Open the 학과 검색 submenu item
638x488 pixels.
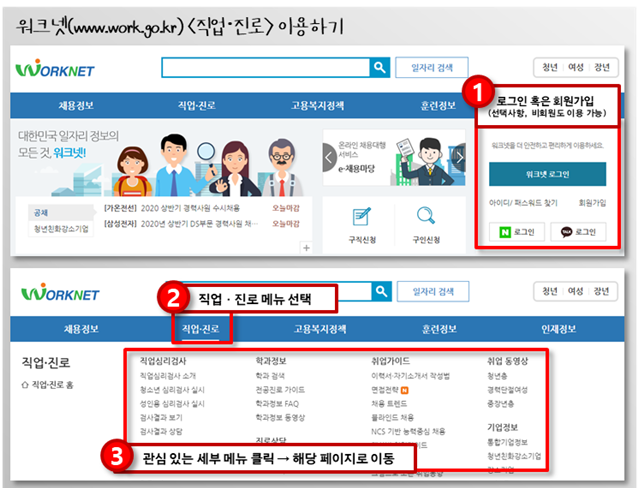pyautogui.click(x=270, y=376)
